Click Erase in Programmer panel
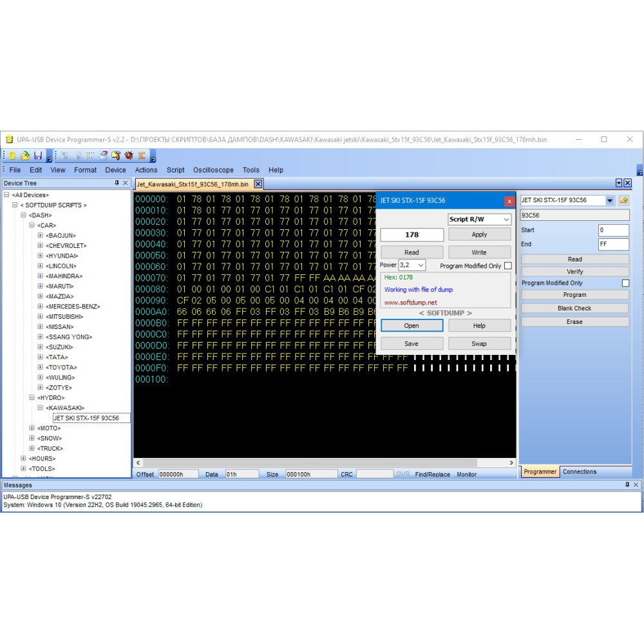Screen dimensions: 644x644 pos(574,322)
